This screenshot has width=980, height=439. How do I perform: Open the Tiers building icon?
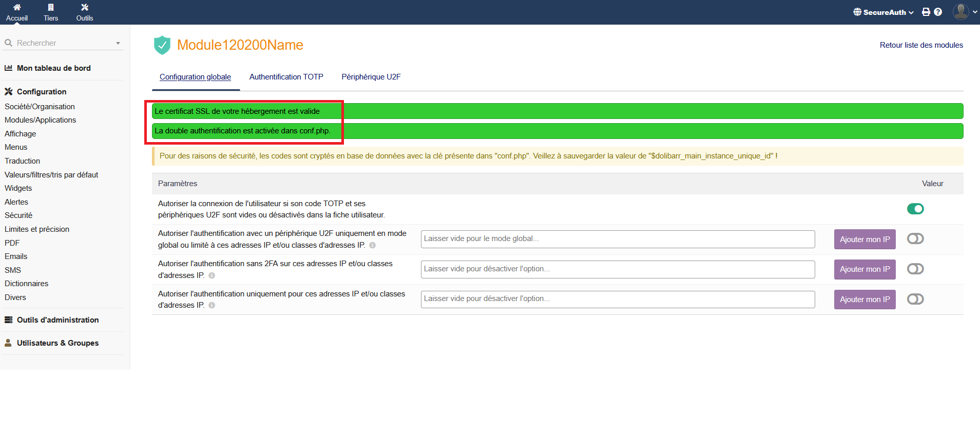pos(51,7)
